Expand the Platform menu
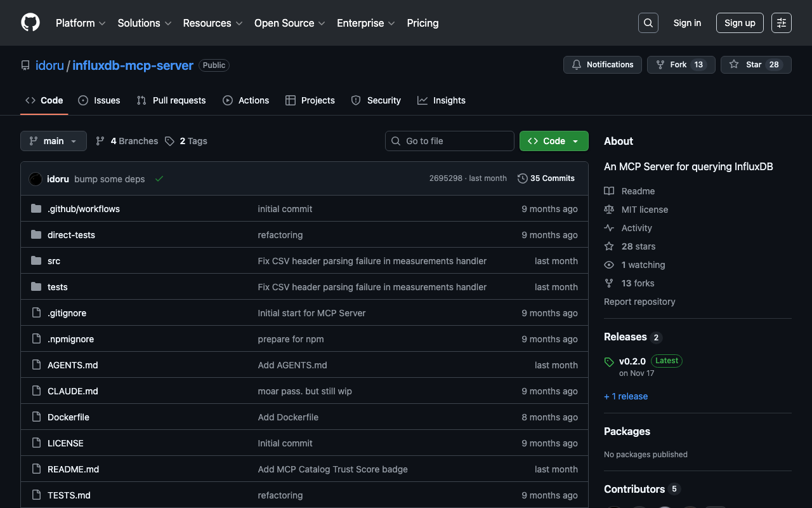Screen dimensions: 812x508 click(x=81, y=23)
